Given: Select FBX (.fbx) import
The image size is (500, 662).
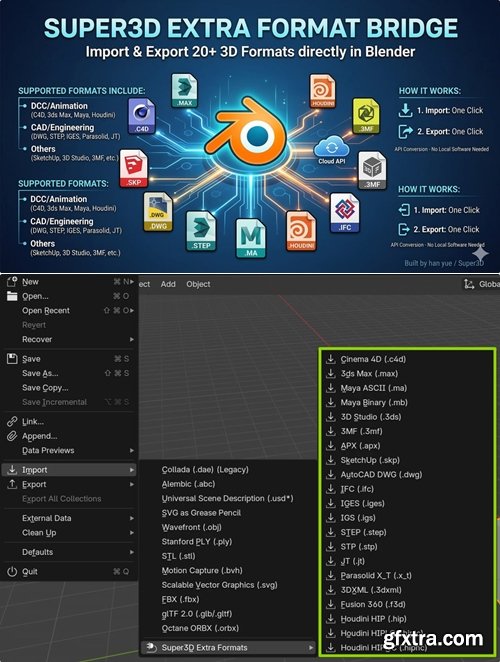Looking at the screenshot, I should point(180,599).
